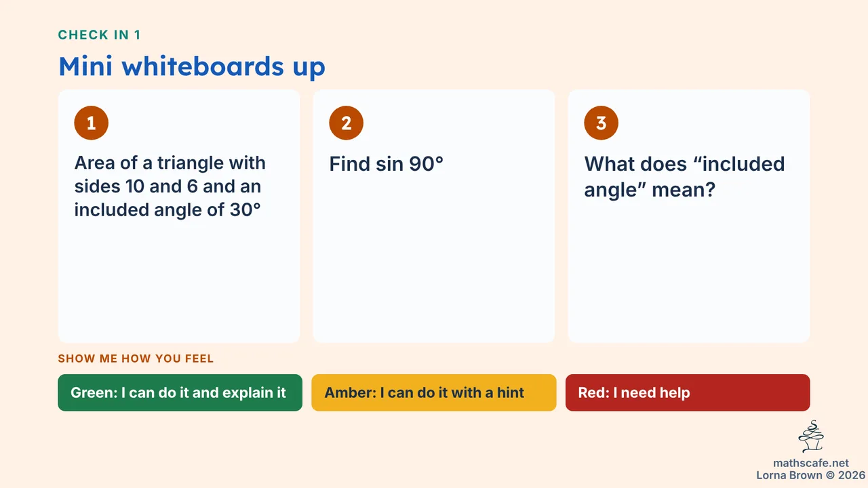Open the mathscafe.net link
Image resolution: width=868 pixels, height=488 pixels.
[x=811, y=464]
